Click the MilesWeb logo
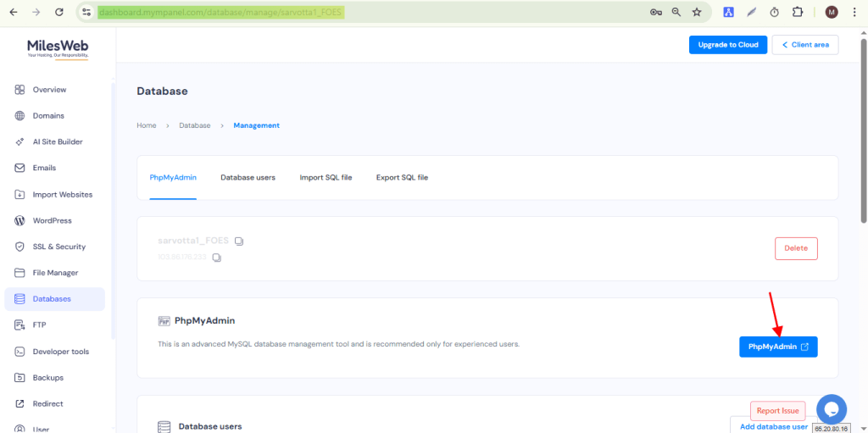 pos(58,49)
